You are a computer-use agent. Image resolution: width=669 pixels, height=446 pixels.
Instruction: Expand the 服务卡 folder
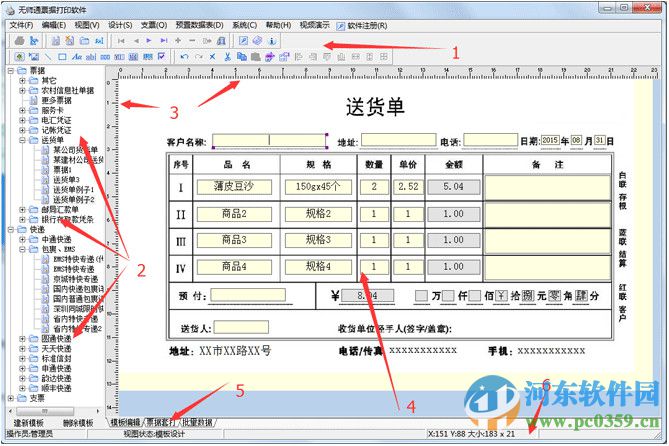click(22, 110)
